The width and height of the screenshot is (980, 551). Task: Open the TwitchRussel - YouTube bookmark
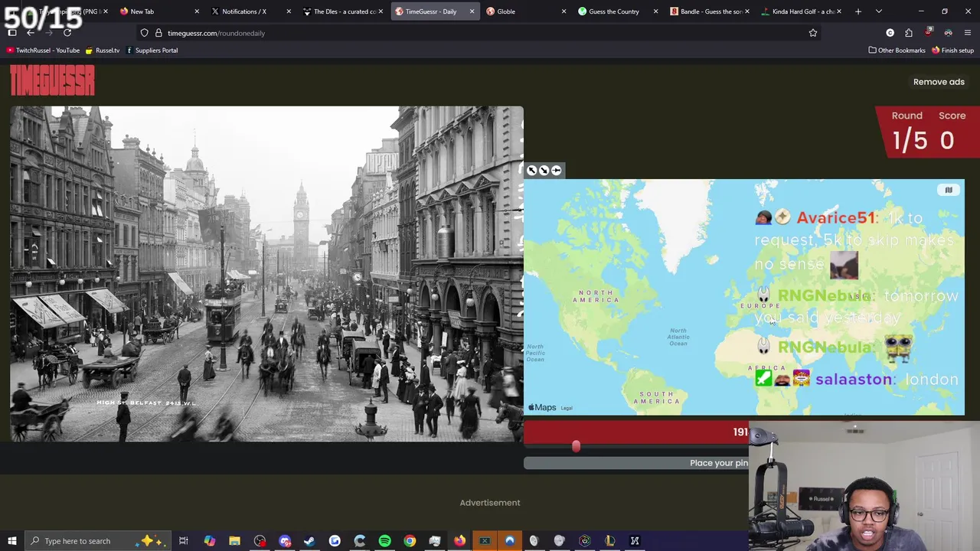click(43, 51)
